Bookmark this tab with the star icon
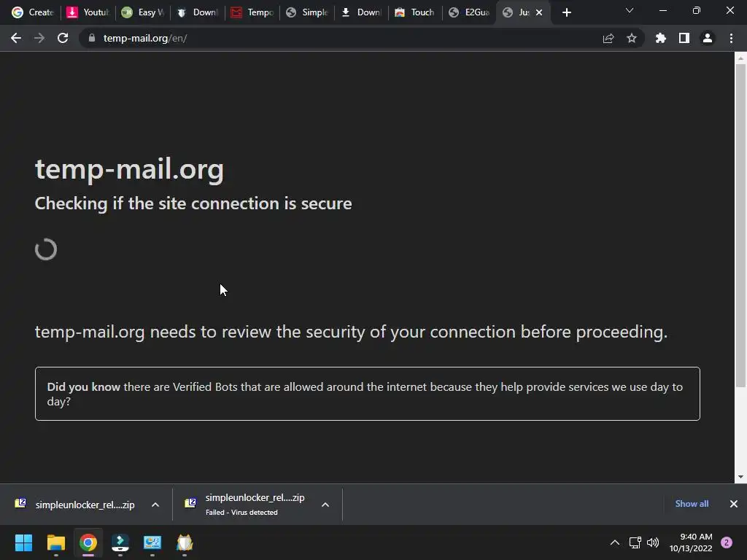Screen dimensions: 747x560 tap(632, 38)
